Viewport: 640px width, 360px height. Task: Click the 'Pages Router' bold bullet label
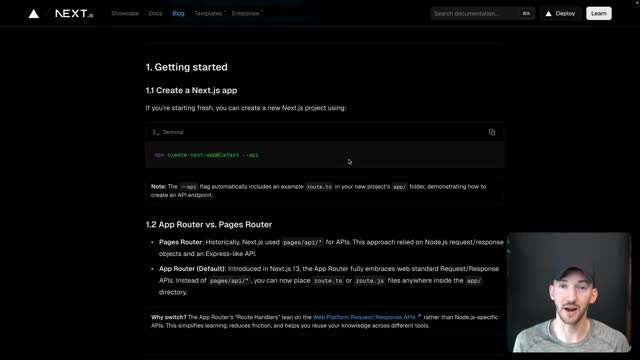click(x=180, y=242)
